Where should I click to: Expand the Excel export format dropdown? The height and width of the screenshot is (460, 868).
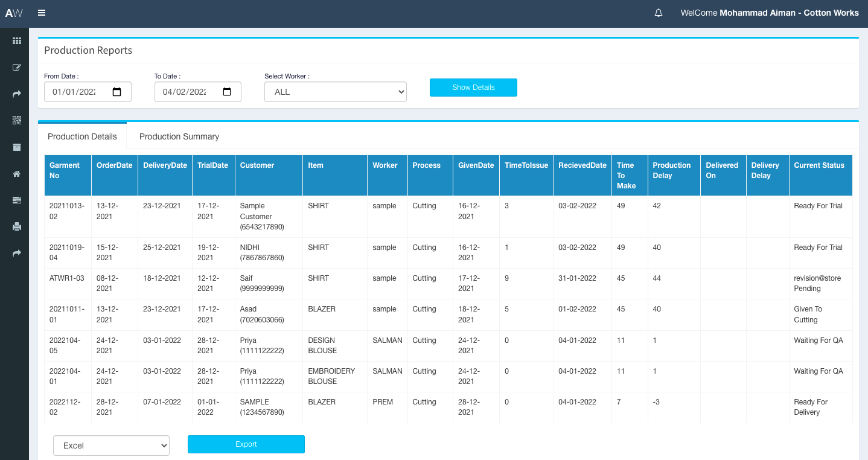(112, 446)
